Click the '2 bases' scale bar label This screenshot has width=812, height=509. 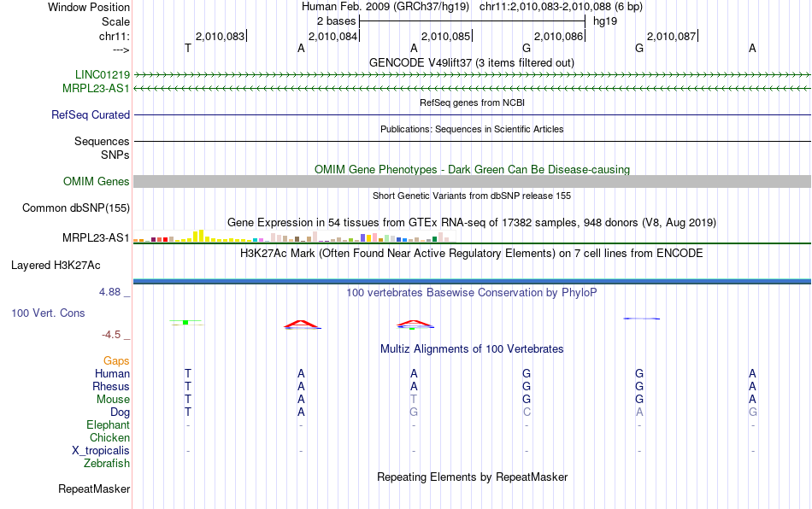tap(337, 21)
